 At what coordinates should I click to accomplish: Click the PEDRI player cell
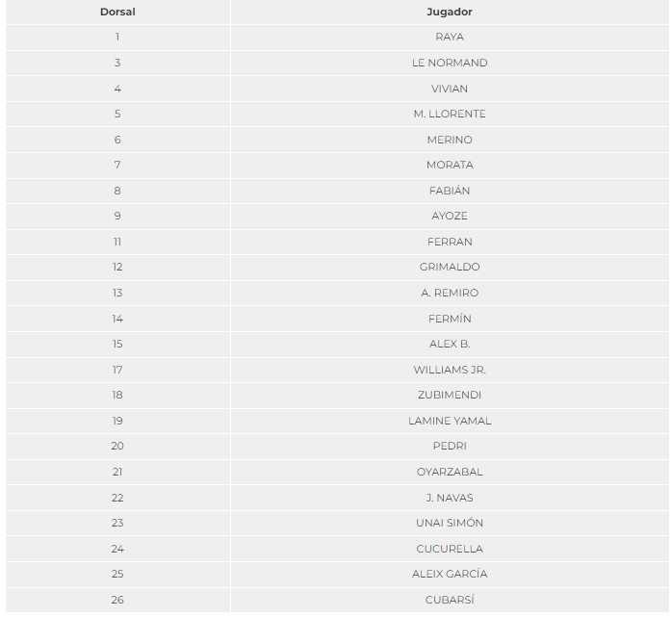[449, 446]
